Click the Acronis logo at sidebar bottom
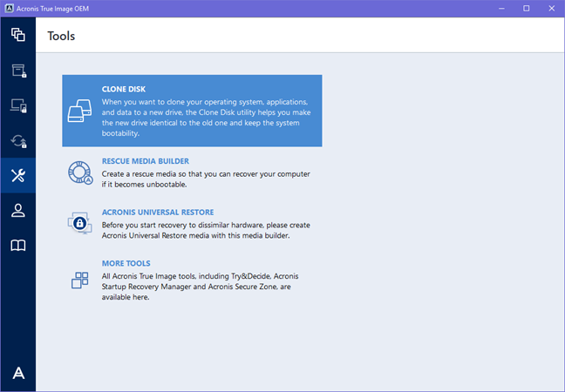 coord(18,373)
